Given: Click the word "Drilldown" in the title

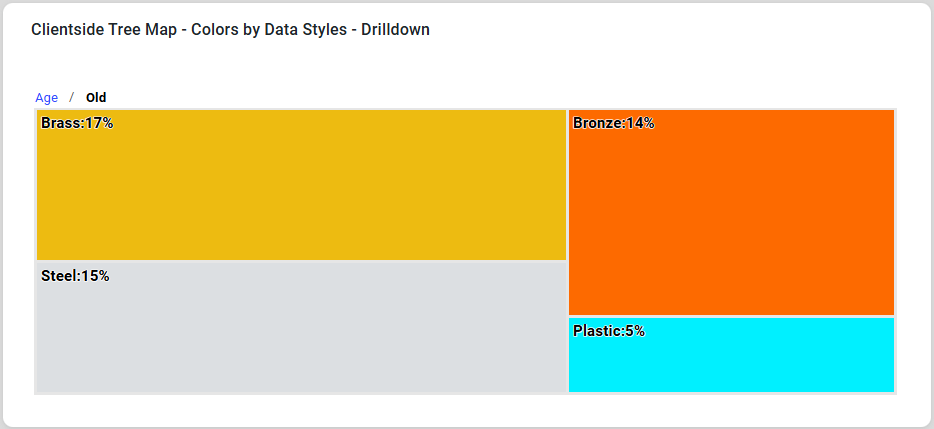Looking at the screenshot, I should point(389,30).
